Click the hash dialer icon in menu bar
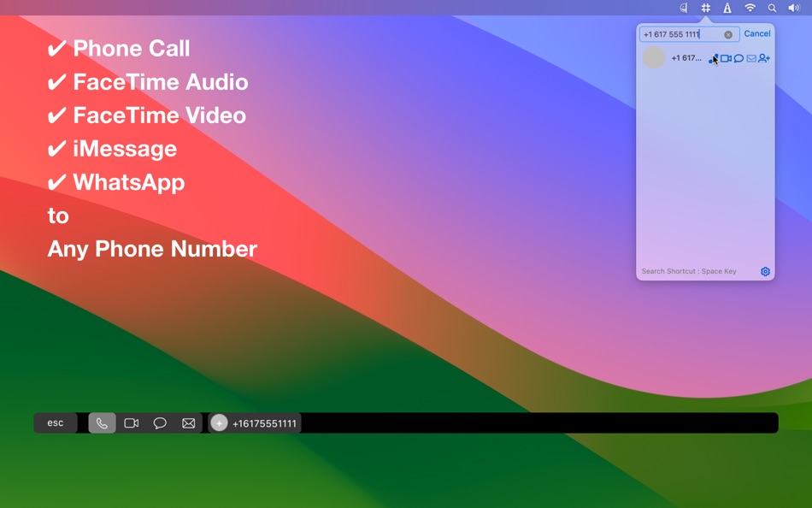The height and width of the screenshot is (508, 812). coord(705,8)
